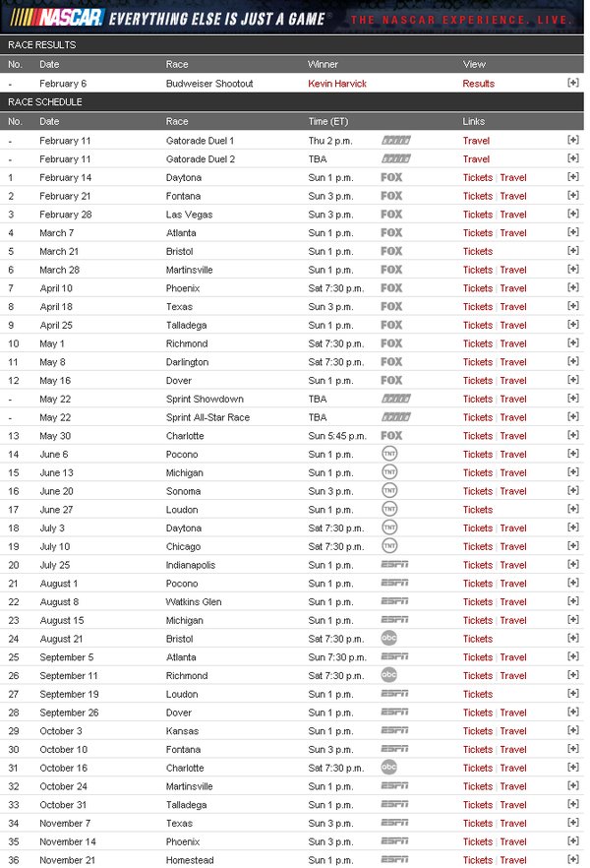Click the SPEED icon on the Sprint All-Star Race row
Screen dimensions: 590x868
pyautogui.click(x=395, y=417)
